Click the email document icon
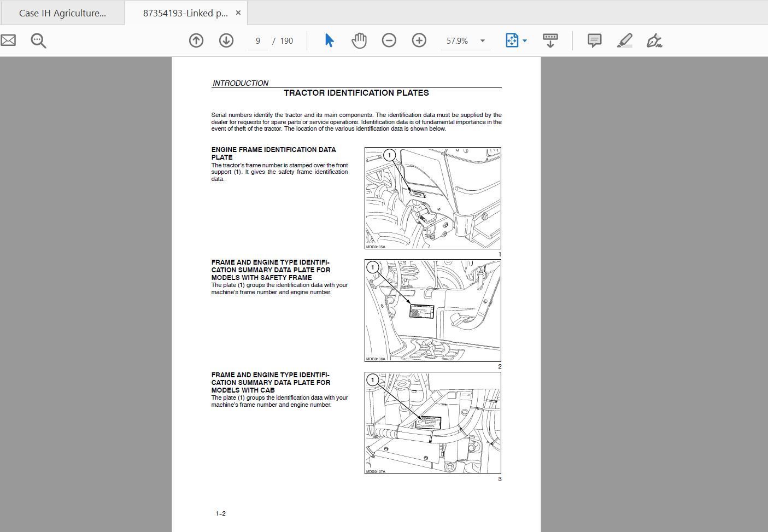 (x=8, y=40)
